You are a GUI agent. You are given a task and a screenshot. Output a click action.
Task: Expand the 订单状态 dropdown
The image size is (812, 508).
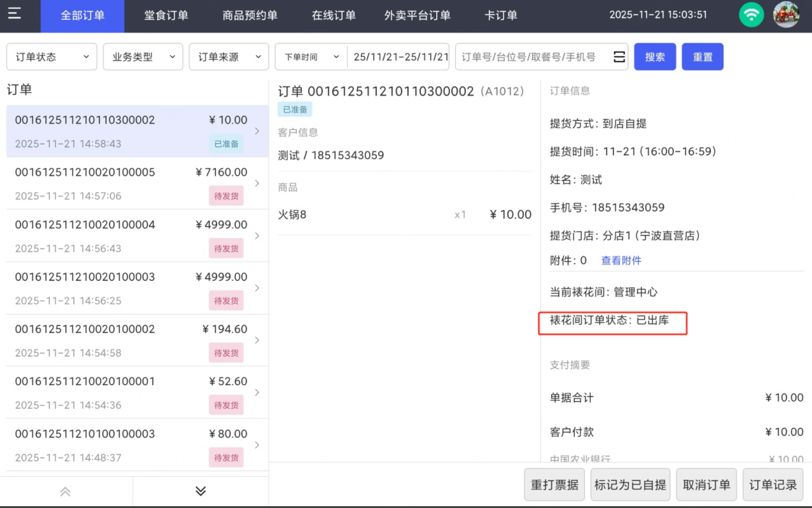click(x=52, y=57)
